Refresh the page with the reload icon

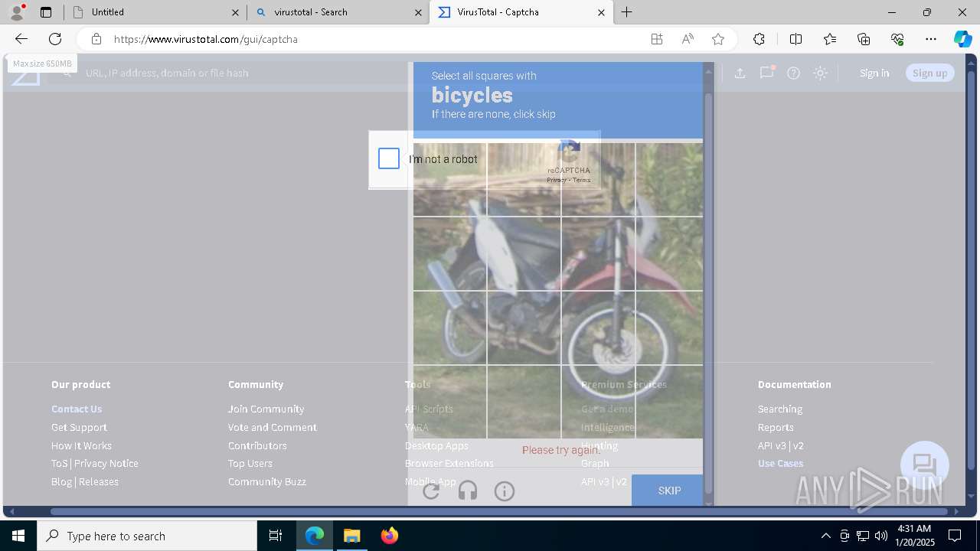(55, 39)
